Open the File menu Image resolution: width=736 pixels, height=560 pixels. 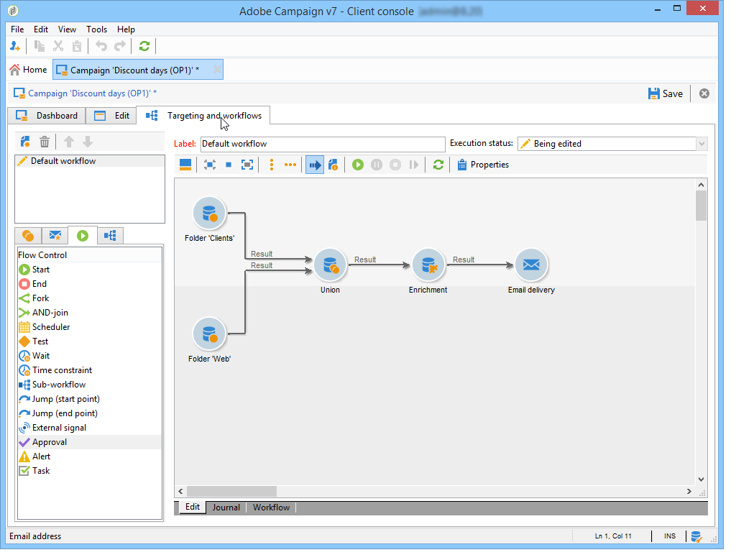[x=17, y=29]
